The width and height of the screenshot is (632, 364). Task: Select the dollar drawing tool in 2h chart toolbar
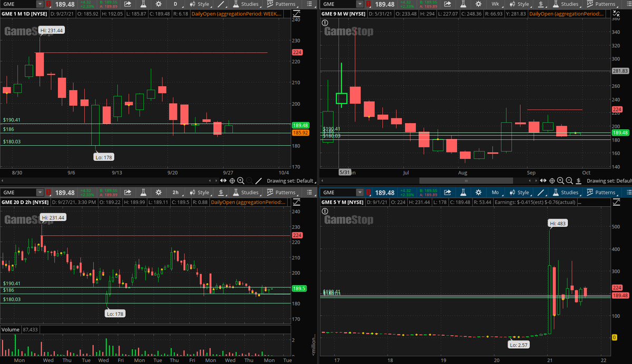pyautogui.click(x=222, y=193)
